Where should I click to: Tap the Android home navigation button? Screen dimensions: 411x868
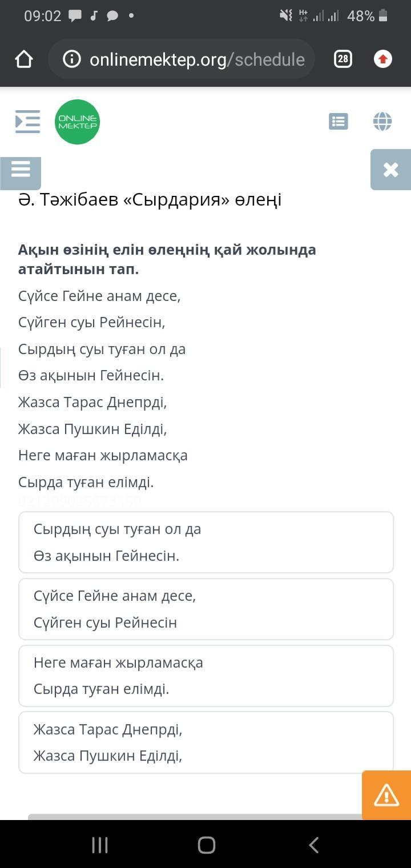click(206, 845)
